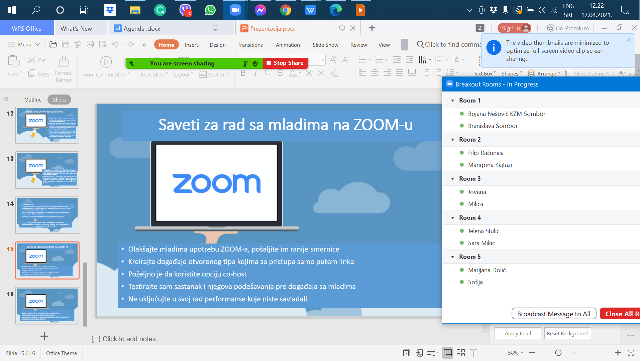640x364 pixels.
Task: Open the Layout dropdown
Action: [x=184, y=74]
